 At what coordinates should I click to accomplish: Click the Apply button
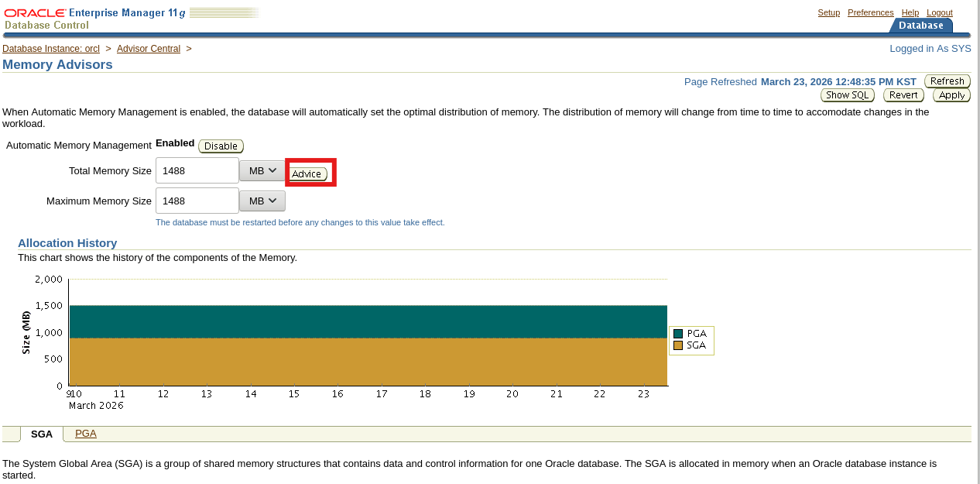tap(951, 95)
